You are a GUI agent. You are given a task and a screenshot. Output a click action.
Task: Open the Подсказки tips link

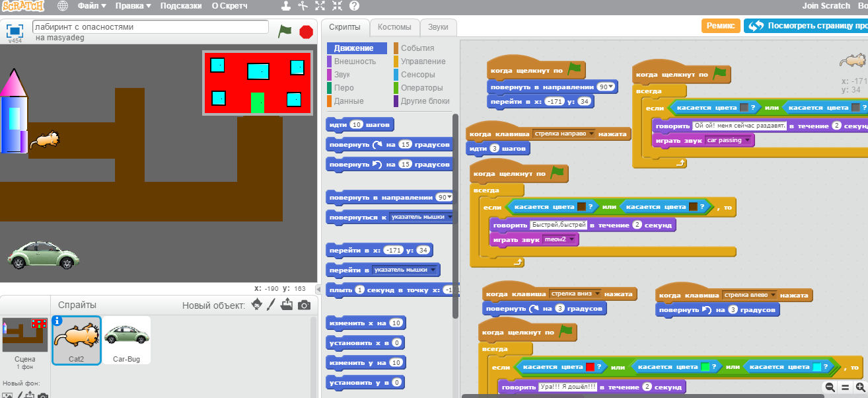(x=181, y=6)
